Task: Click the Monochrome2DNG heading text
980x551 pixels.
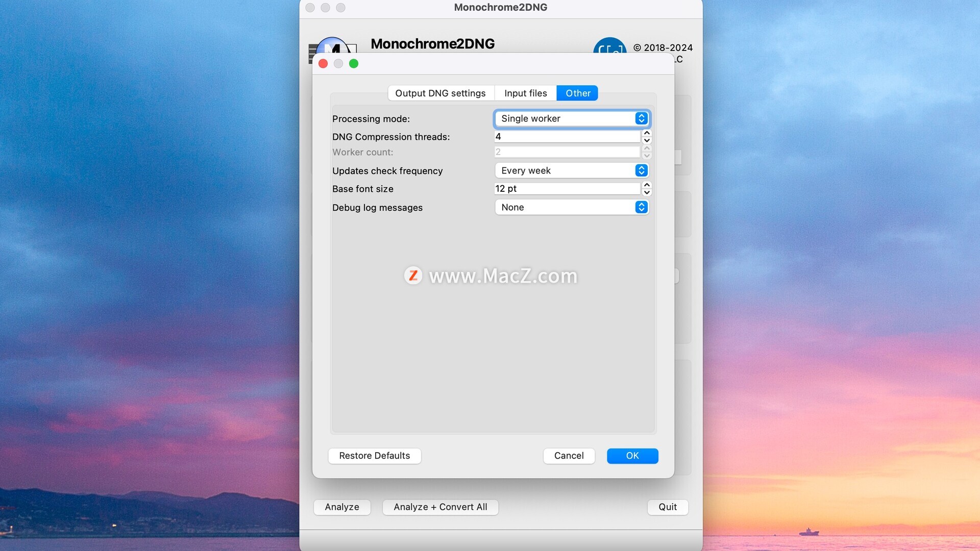Action: tap(433, 44)
